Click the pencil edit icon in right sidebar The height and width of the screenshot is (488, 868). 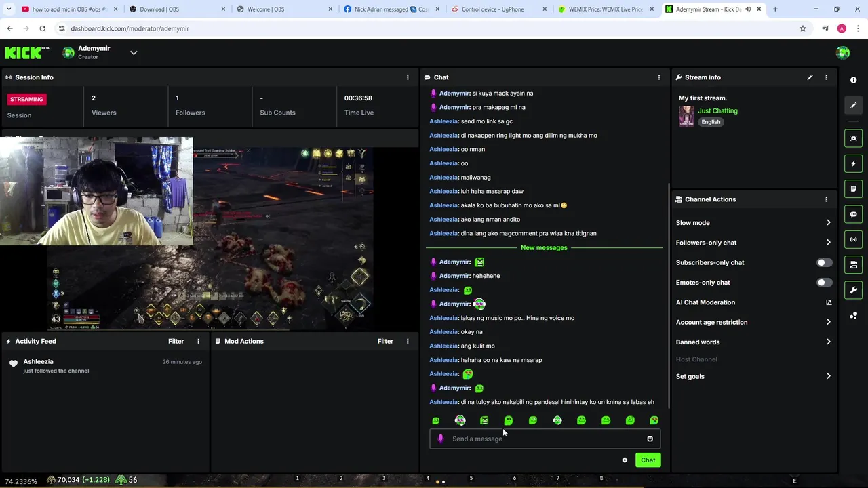(853, 105)
